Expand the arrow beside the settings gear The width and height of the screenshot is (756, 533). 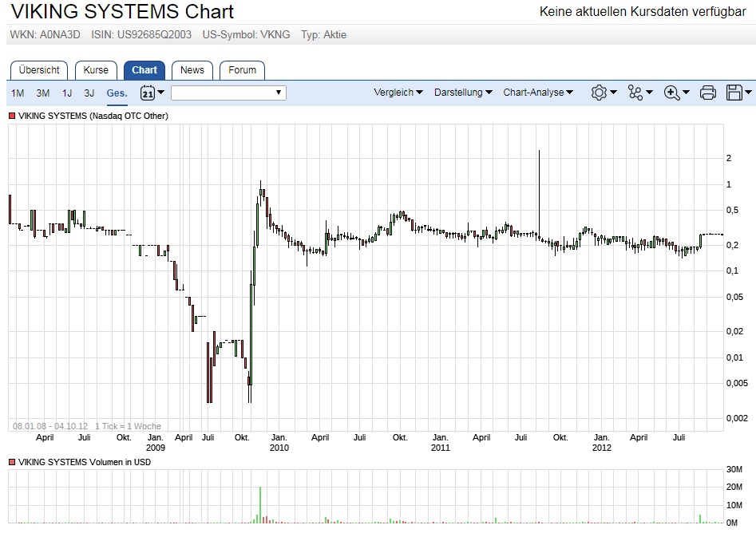pyautogui.click(x=613, y=92)
